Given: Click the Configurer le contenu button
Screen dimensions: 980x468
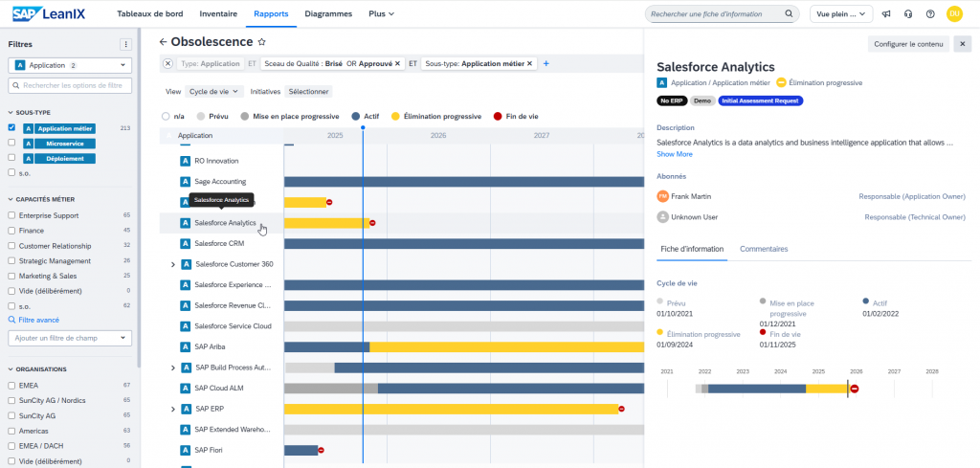Looking at the screenshot, I should [908, 44].
